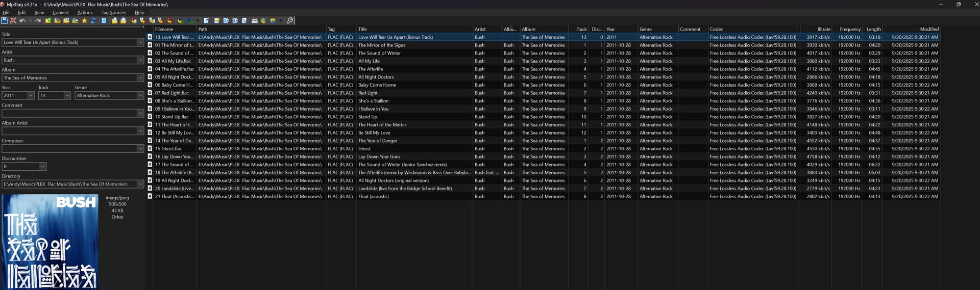Open the File menu
The width and height of the screenshot is (980, 290).
click(6, 12)
